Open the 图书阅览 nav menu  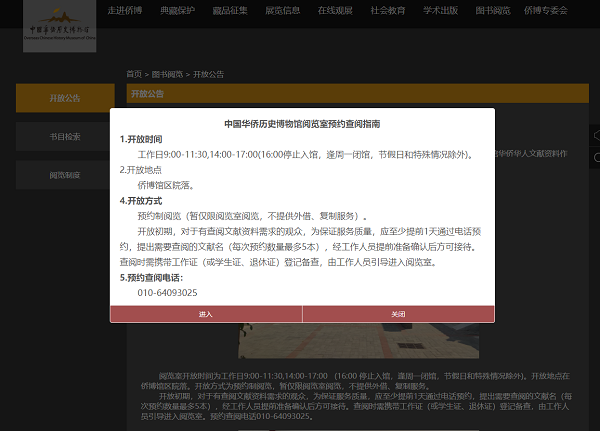tap(493, 10)
